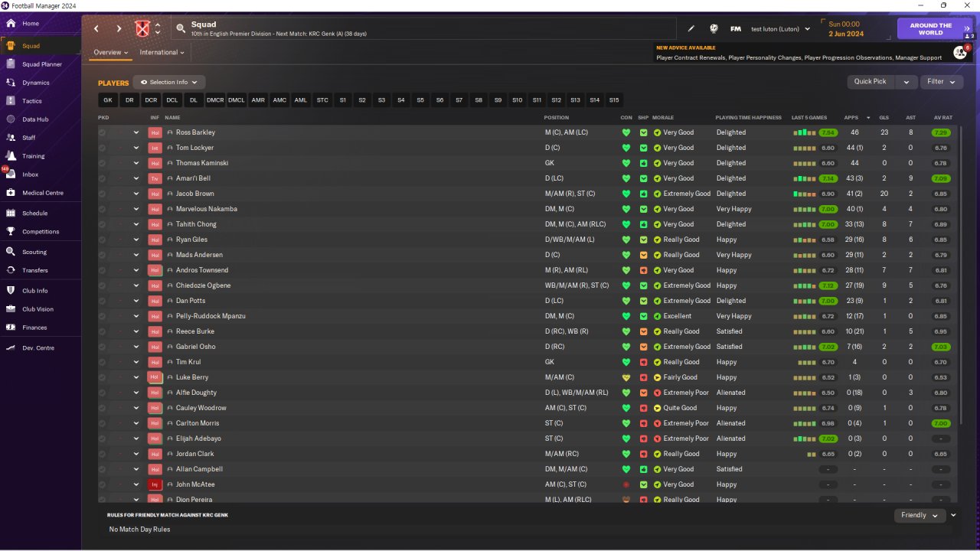Open the Filter dropdown
Screen dimensions: 980x551
coord(941,82)
